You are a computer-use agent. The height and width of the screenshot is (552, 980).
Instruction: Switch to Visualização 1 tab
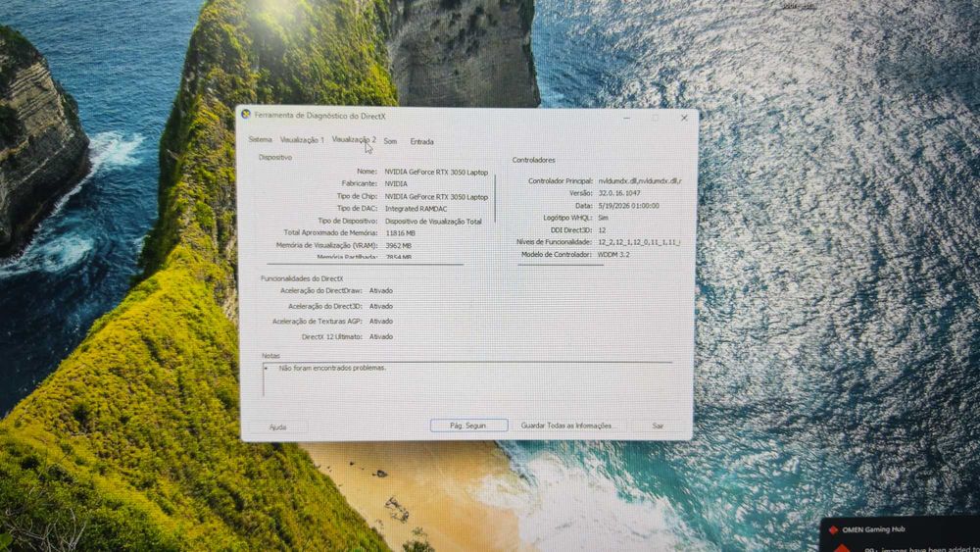302,140
